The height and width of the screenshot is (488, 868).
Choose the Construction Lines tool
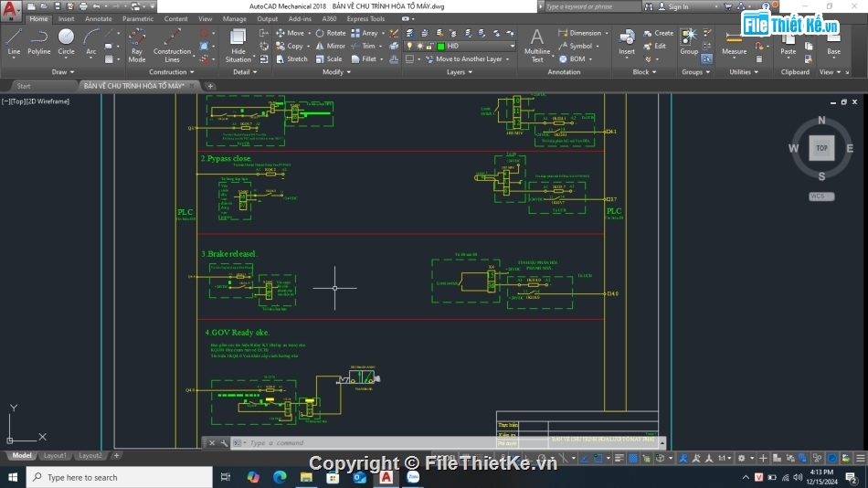tap(172, 46)
